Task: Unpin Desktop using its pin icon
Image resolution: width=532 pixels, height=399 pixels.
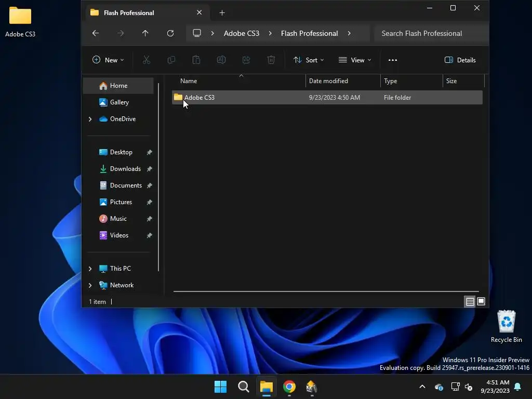Action: tap(149, 152)
